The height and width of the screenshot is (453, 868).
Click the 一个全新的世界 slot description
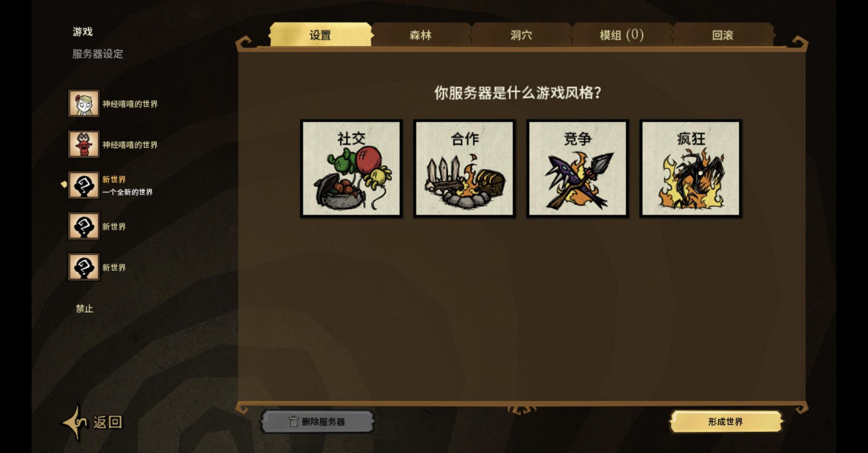127,193
